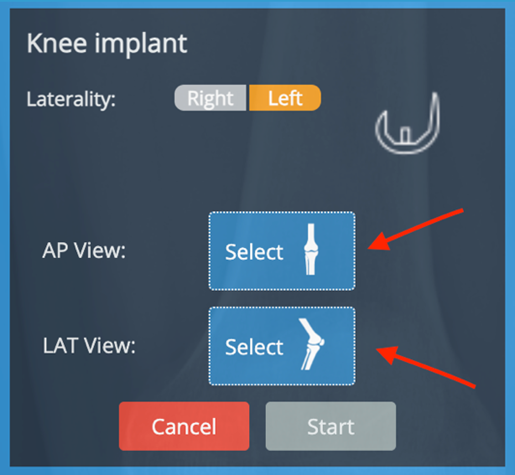Click the Select text in AP box
The height and width of the screenshot is (475, 515).
coord(254,252)
